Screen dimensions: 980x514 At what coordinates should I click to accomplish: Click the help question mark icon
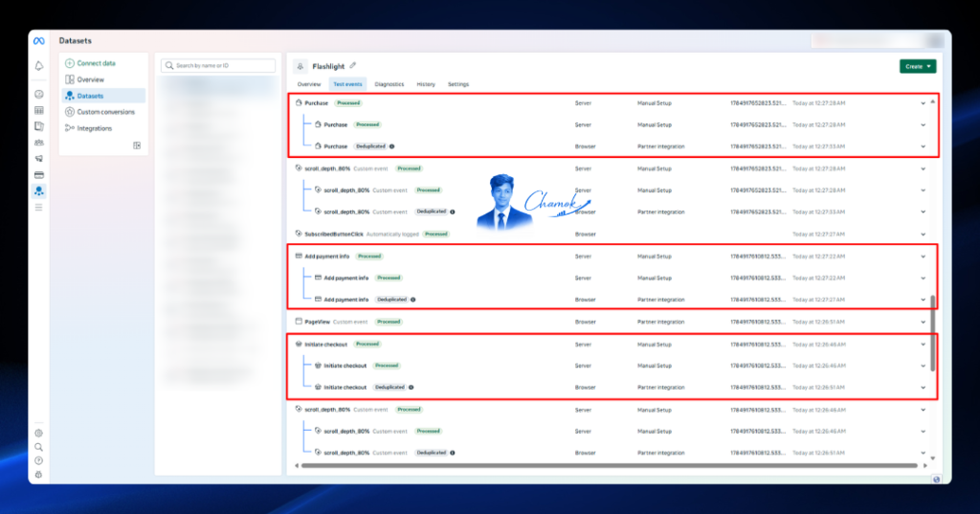click(x=38, y=460)
